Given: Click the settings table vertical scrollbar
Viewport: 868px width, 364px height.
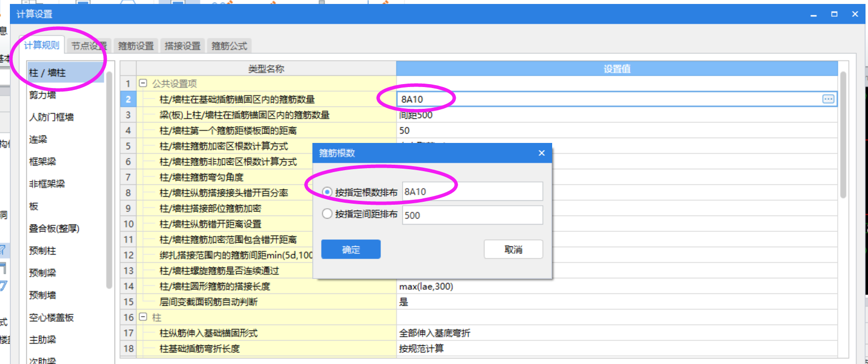Looking at the screenshot, I should coord(843,135).
